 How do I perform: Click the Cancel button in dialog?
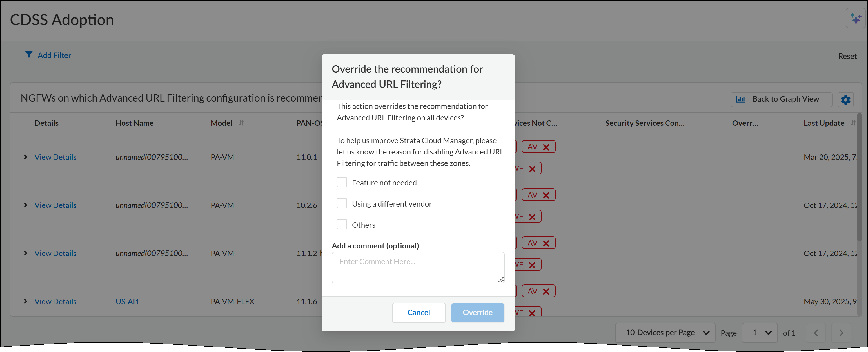tap(419, 313)
